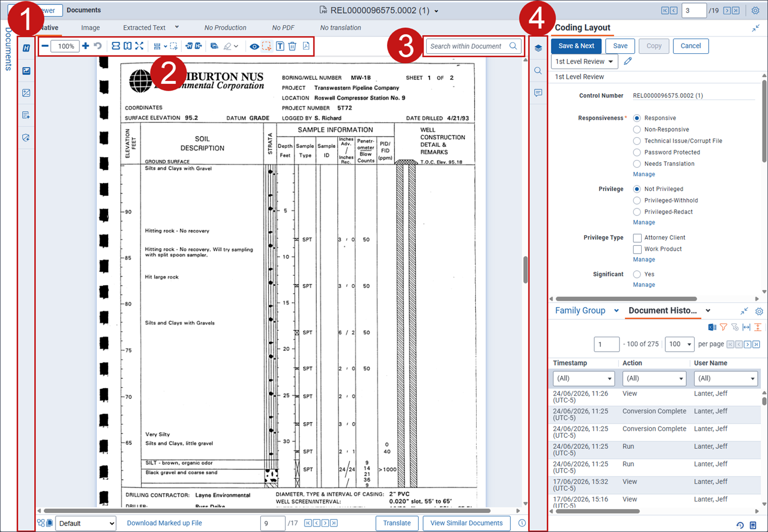
Task: Fit document to width icon
Action: (x=115, y=46)
